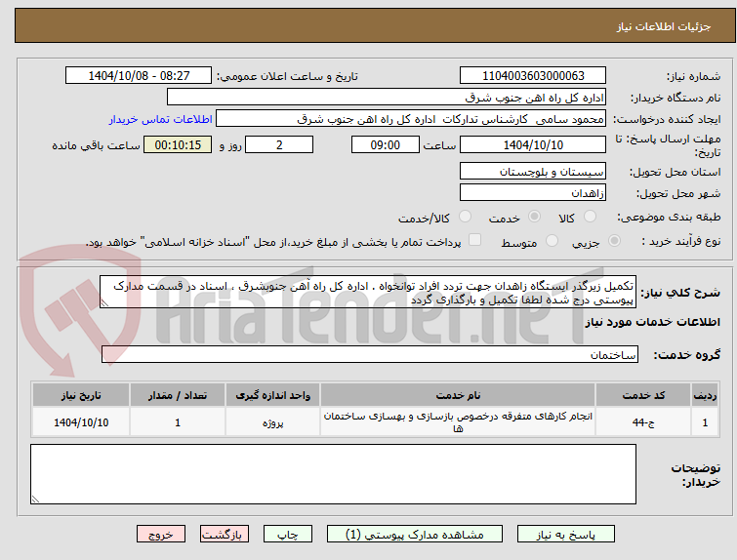Select the خدمت radio button
Viewport: 737px width, 560px height.
click(x=534, y=217)
